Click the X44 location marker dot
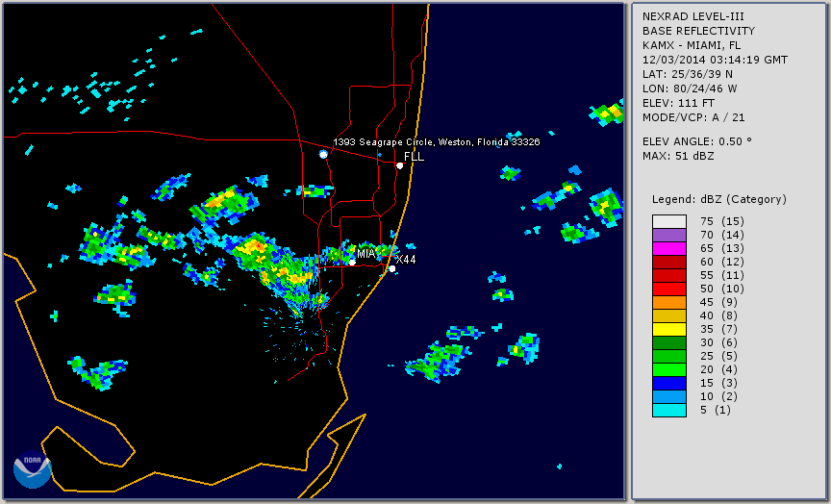 [x=392, y=269]
